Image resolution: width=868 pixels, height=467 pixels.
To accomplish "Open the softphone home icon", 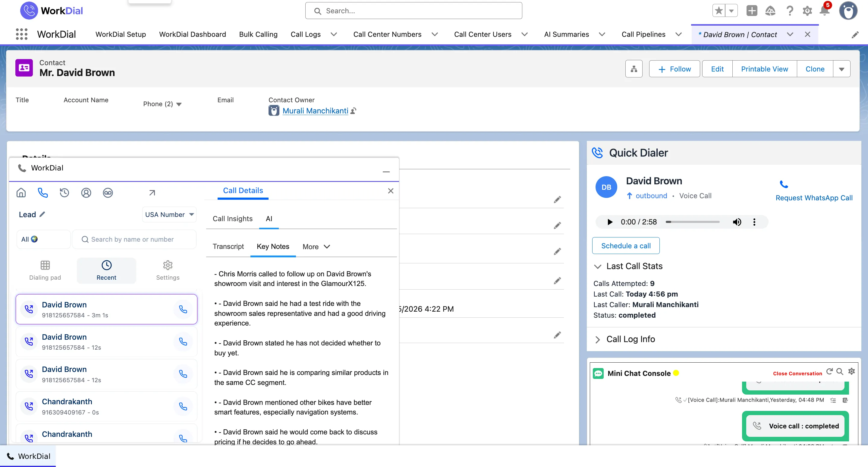I will (x=21, y=192).
